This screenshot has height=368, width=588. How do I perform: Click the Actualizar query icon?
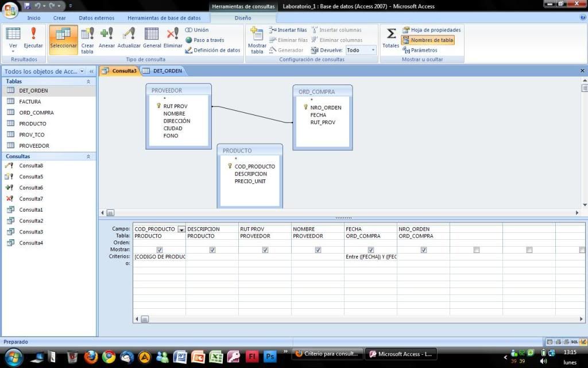pyautogui.click(x=129, y=37)
